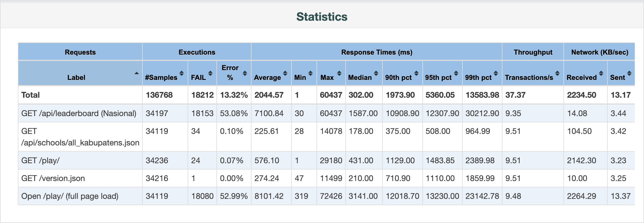Image resolution: width=644 pixels, height=223 pixels.
Task: Click the FAIL column sort arrows
Action: pyautogui.click(x=210, y=73)
